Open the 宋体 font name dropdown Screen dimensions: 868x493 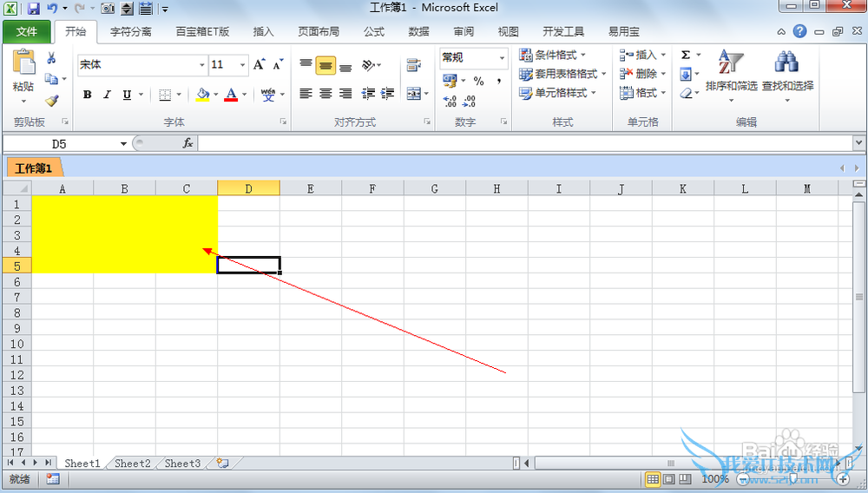tap(202, 65)
